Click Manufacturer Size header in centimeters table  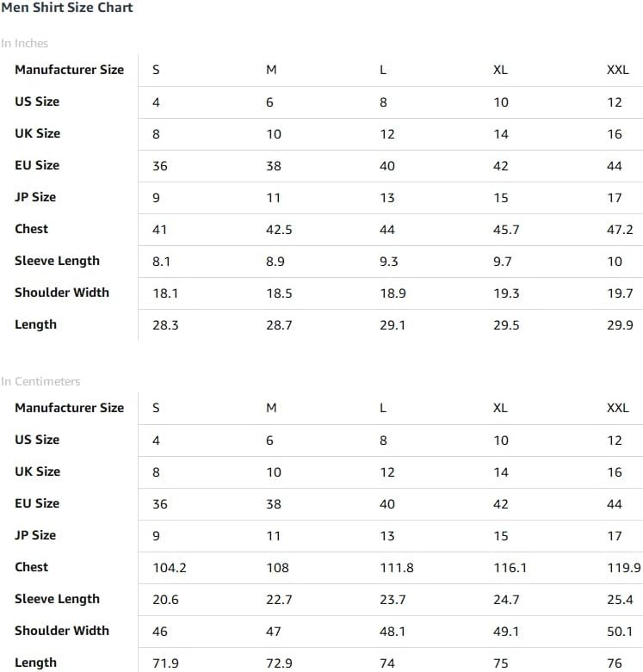click(x=70, y=408)
